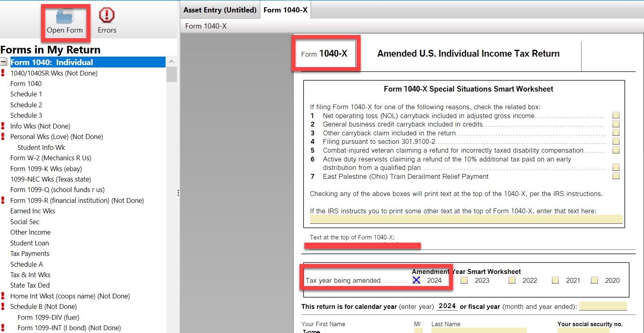Select 2023 as tax year being amended
Screen dimensions: 644x333
click(464, 280)
